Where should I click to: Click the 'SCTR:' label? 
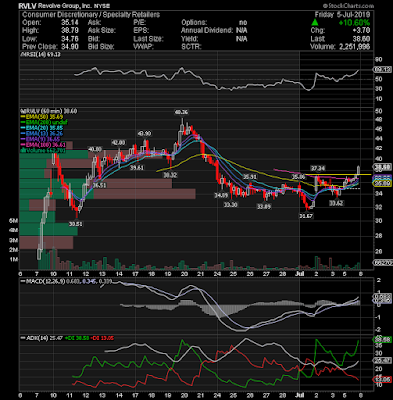191,47
